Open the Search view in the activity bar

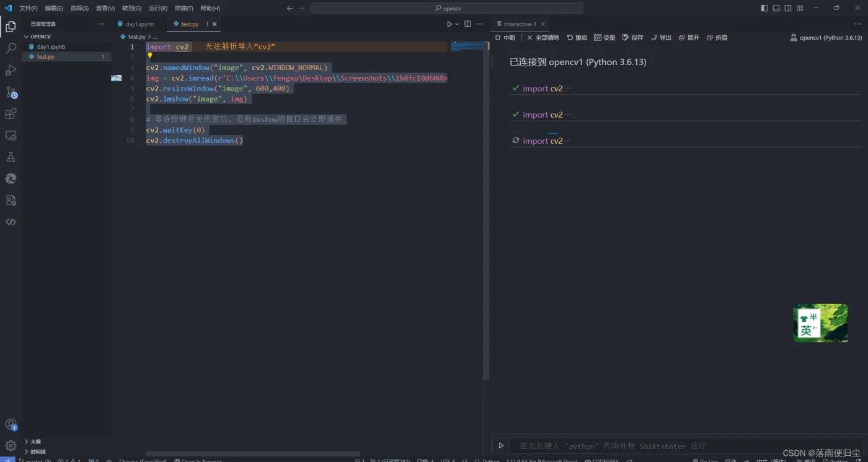pos(11,48)
